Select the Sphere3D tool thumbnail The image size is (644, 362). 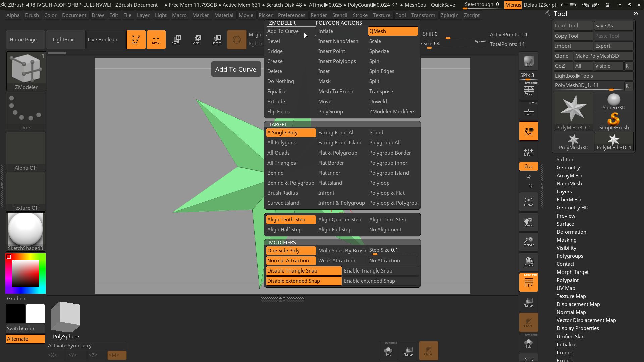614,102
